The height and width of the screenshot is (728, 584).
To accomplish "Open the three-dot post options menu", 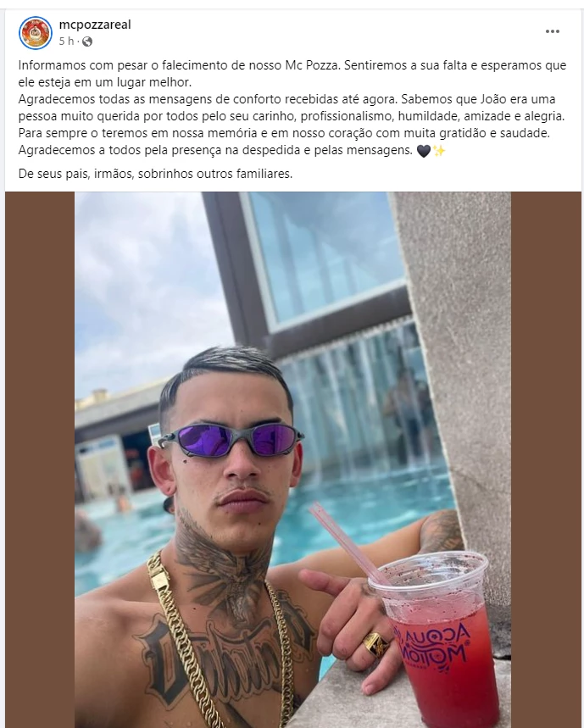I will point(552,31).
